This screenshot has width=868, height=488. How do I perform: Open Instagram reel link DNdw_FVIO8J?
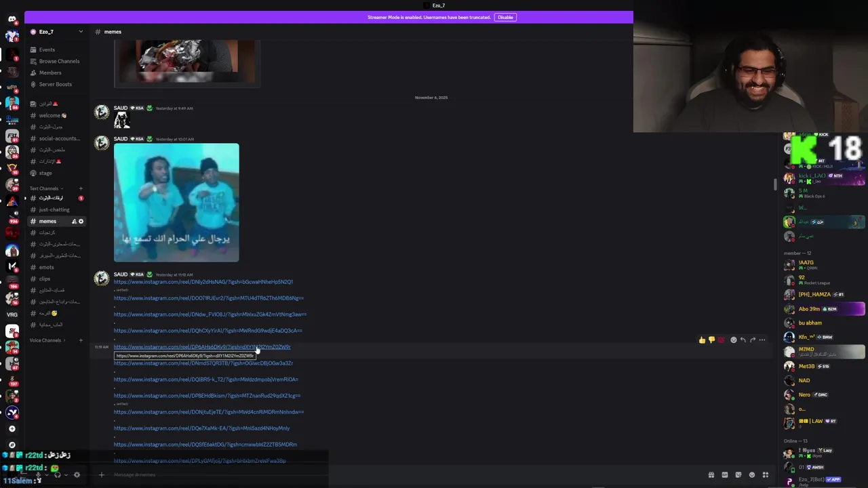point(210,314)
